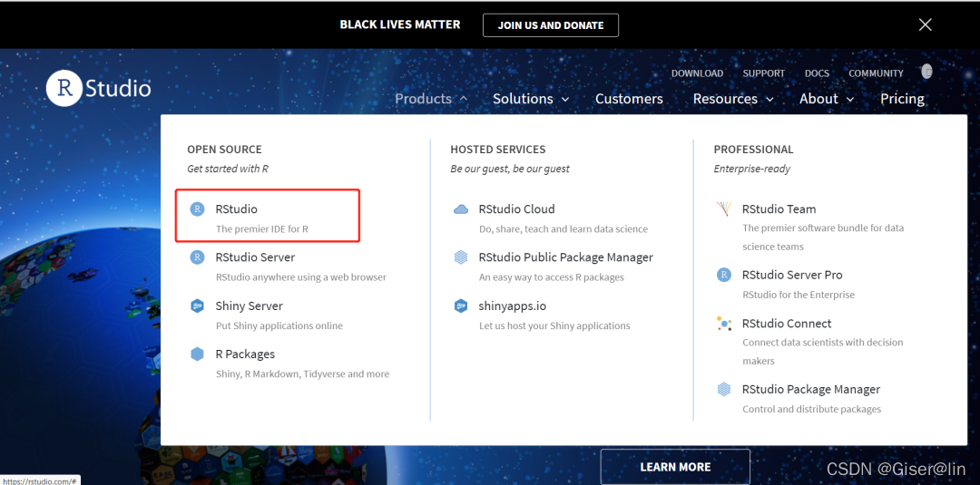The image size is (980, 485).
Task: Open the SUPPORT link
Action: point(764,73)
